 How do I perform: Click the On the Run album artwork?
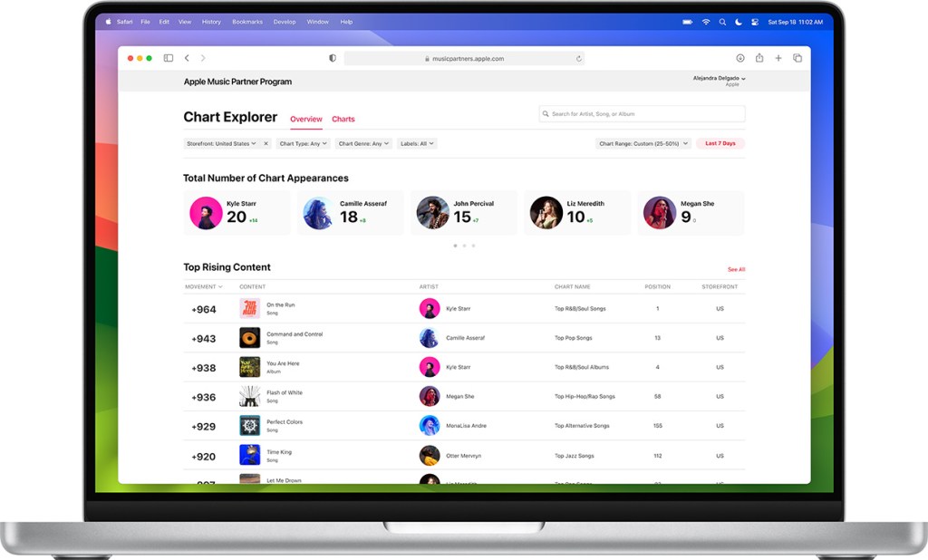tap(250, 308)
